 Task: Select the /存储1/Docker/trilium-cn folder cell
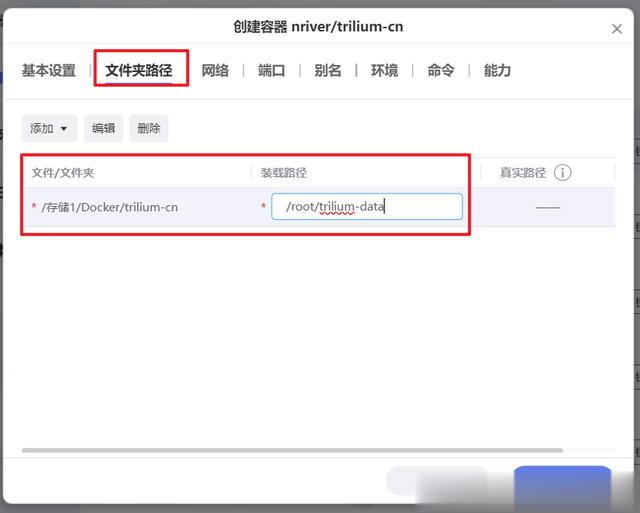click(x=137, y=207)
